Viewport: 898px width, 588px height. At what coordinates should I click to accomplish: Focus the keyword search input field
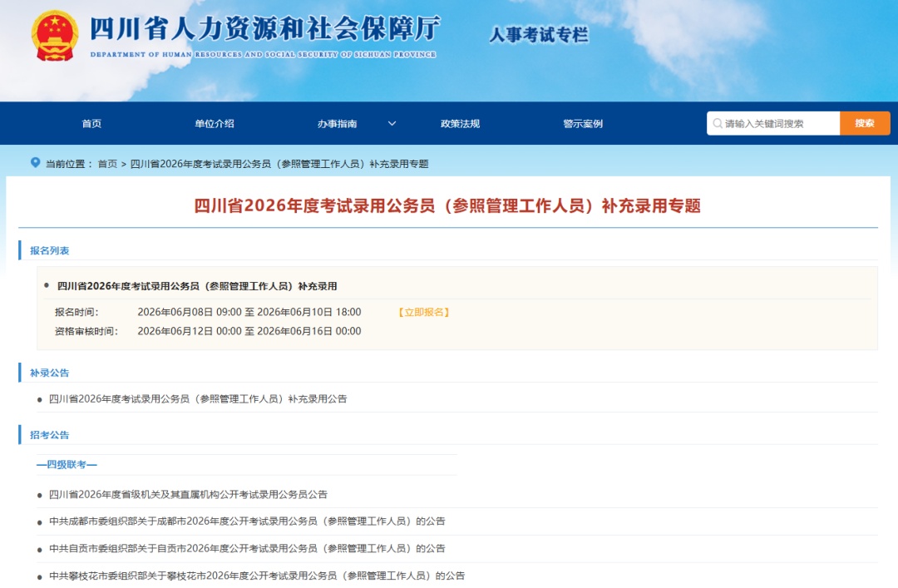pos(773,123)
